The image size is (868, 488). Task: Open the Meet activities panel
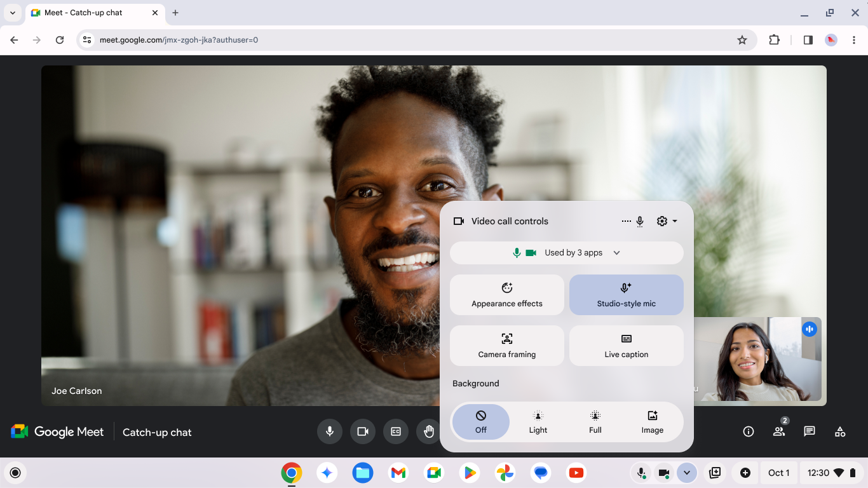(x=839, y=431)
